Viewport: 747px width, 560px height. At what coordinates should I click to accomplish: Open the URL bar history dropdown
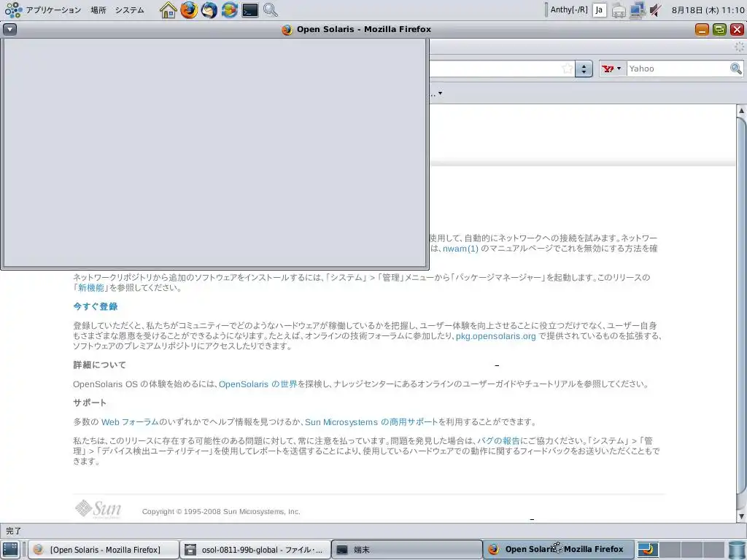tap(584, 69)
